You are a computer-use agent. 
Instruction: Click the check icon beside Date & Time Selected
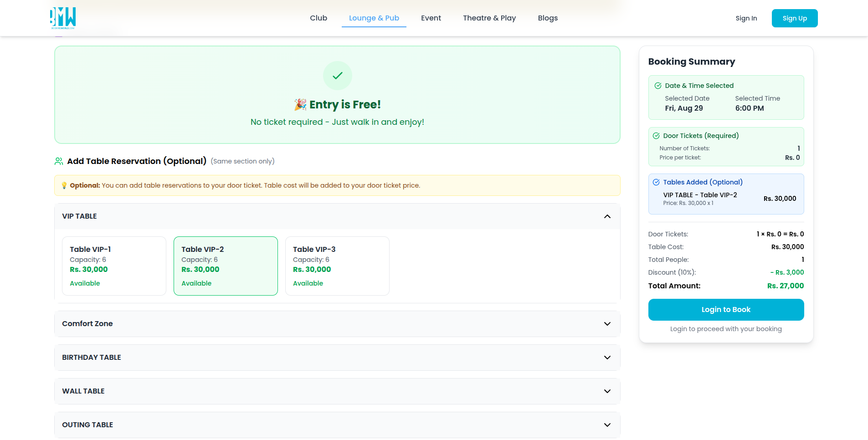click(658, 86)
